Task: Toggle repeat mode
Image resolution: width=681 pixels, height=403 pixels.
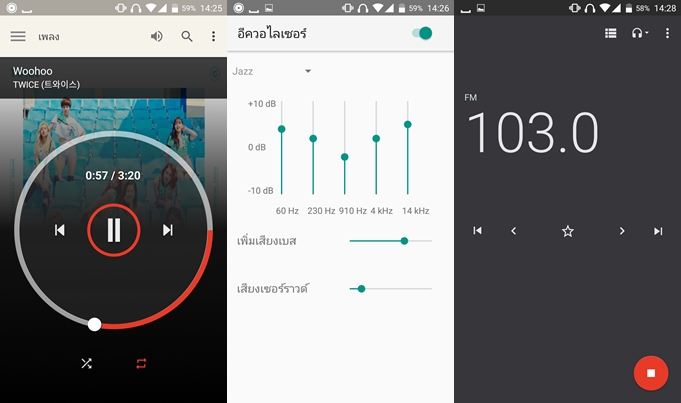Action: 141,363
